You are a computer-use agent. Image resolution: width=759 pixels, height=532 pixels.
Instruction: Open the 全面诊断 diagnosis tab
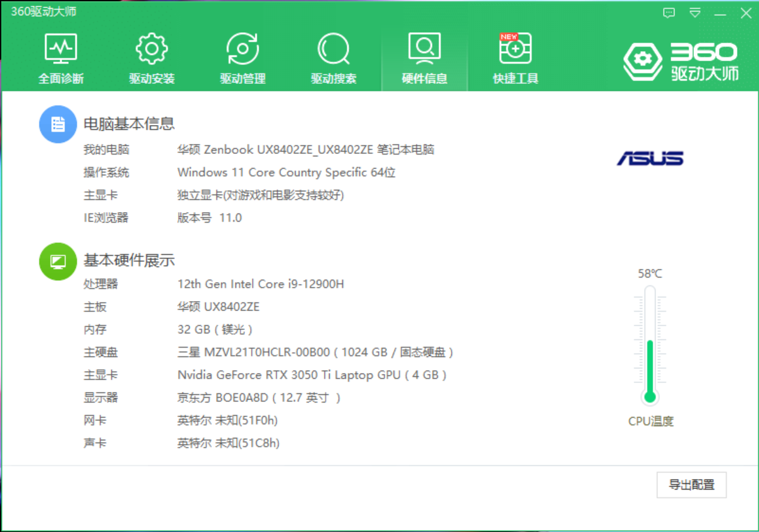coord(61,59)
